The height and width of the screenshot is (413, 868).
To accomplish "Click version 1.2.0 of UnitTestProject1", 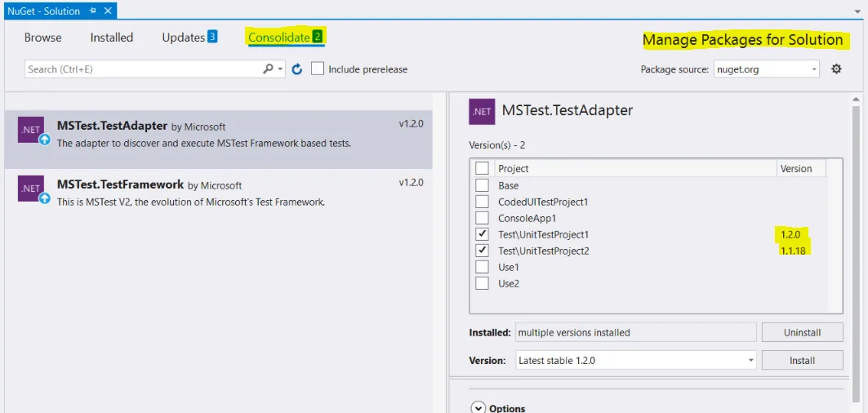I will [x=790, y=235].
